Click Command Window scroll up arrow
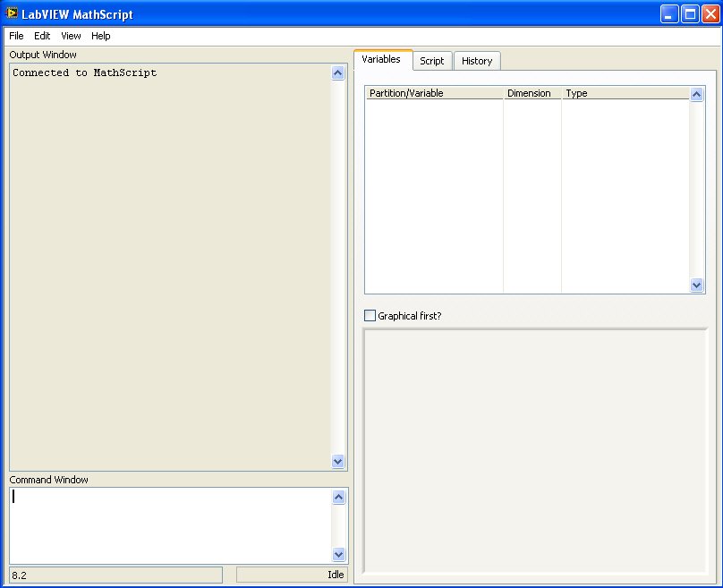 click(x=338, y=497)
